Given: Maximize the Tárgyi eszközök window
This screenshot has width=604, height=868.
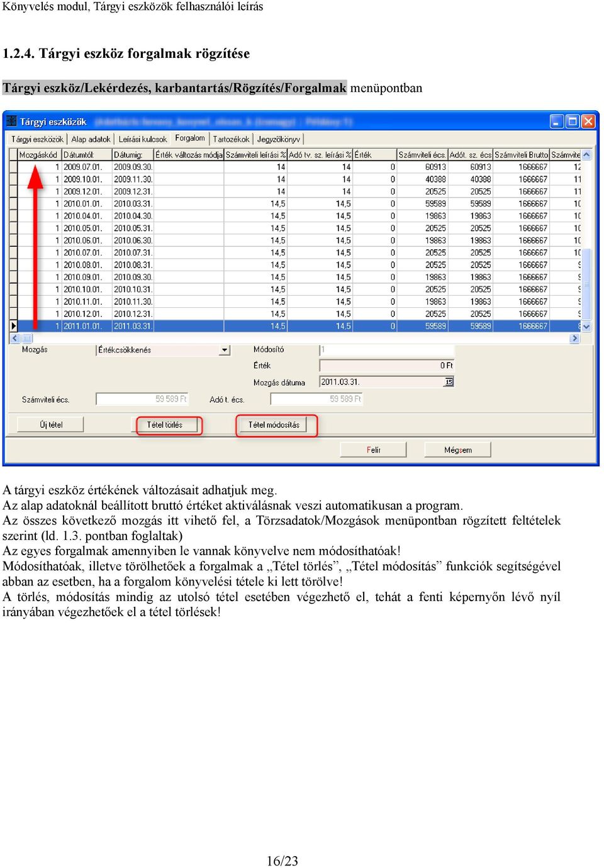Looking at the screenshot, I should tap(572, 121).
